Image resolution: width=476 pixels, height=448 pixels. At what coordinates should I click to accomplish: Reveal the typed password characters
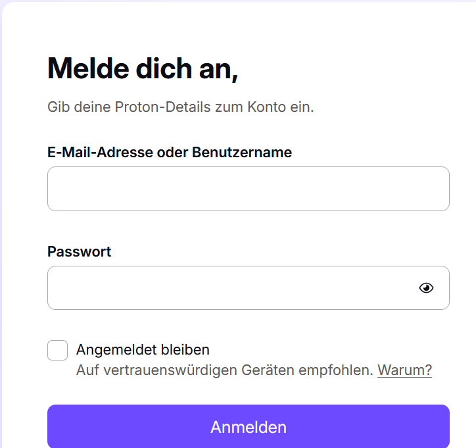pos(427,287)
